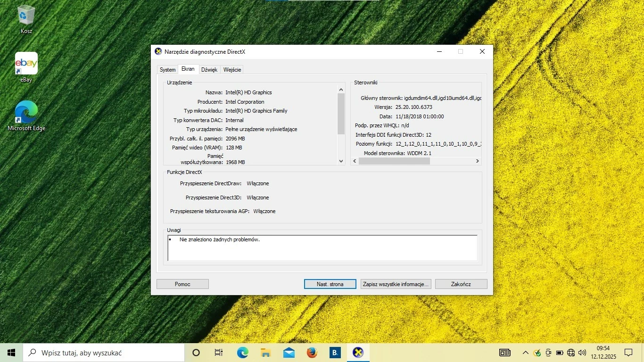Expand hidden icons in the system tray
The height and width of the screenshot is (362, 644).
[x=525, y=352]
